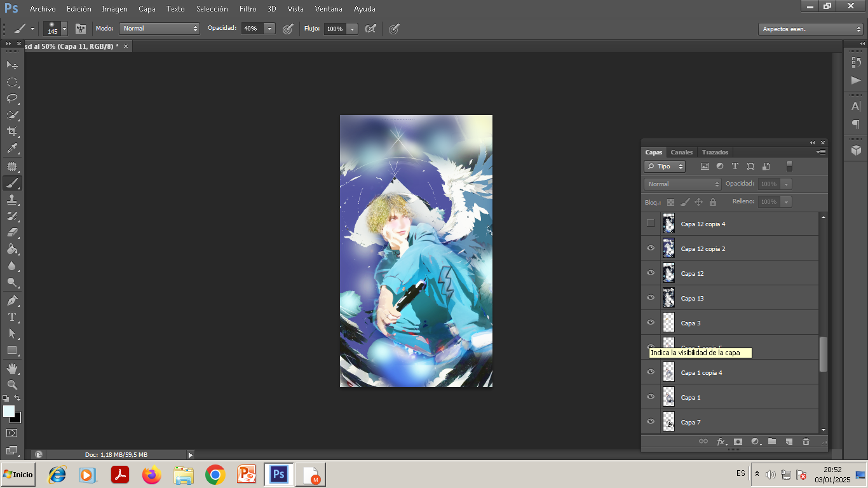The width and height of the screenshot is (868, 488).
Task: Select the Spot Healing Brush tool
Action: pyautogui.click(x=12, y=166)
